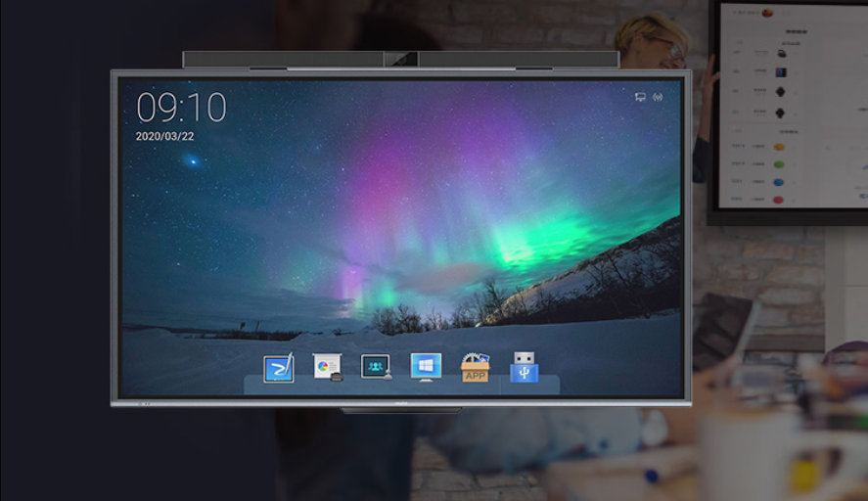This screenshot has height=501, width=868.
Task: Click the screen display status icon
Action: [640, 97]
